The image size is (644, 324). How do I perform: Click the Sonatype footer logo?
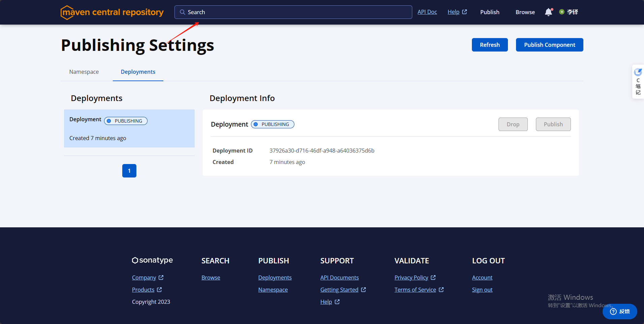click(152, 260)
